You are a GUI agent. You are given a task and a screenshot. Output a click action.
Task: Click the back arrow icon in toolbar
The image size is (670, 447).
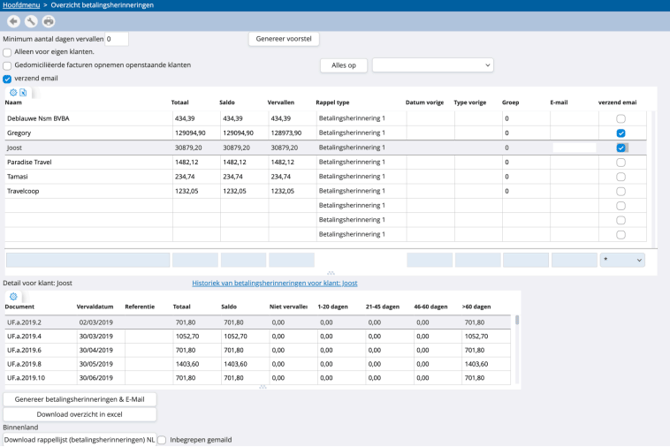coord(13,21)
